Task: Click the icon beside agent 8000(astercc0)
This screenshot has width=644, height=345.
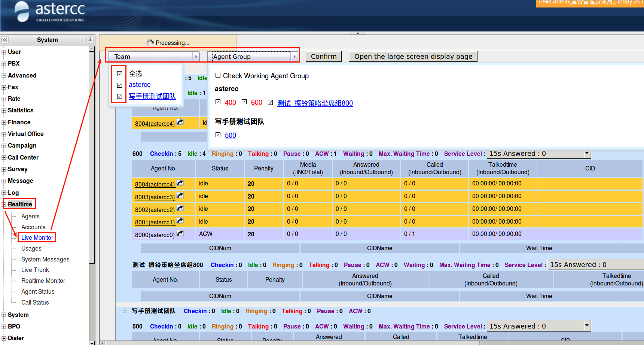Action: click(180, 234)
